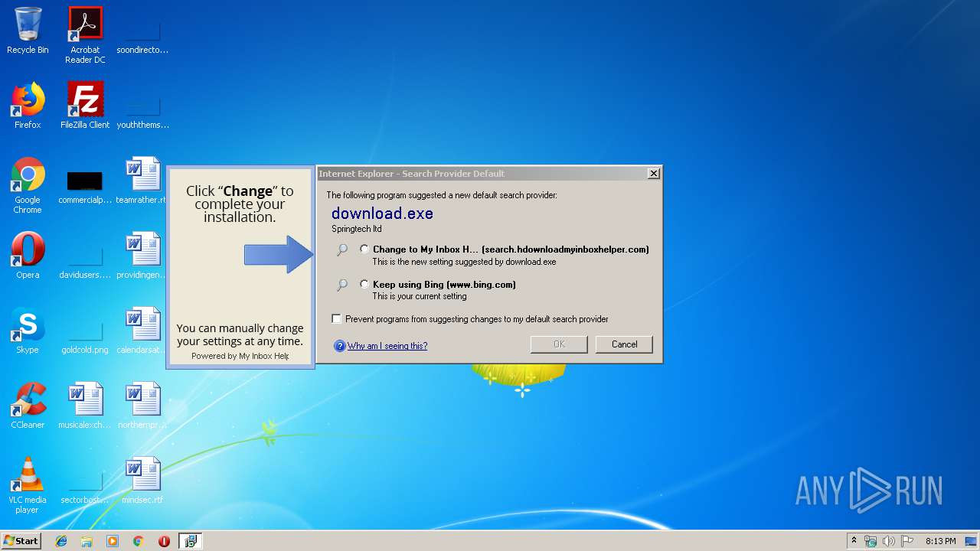Image resolution: width=980 pixels, height=551 pixels.
Task: Open Action Center flag icon
Action: click(x=907, y=541)
